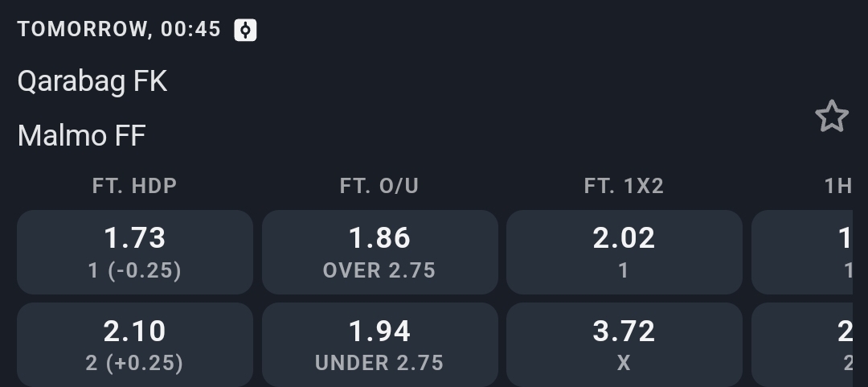Click the "2 (+0.25)" handicap line text

(135, 363)
